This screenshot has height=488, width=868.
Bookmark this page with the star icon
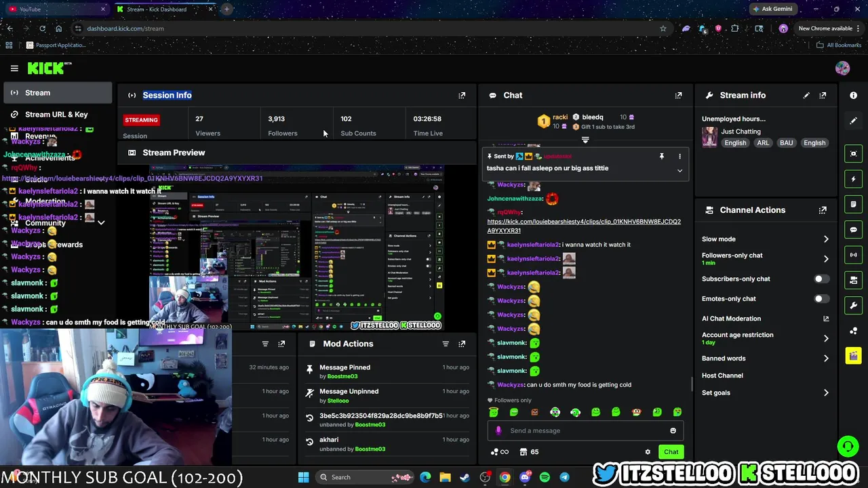tap(663, 28)
